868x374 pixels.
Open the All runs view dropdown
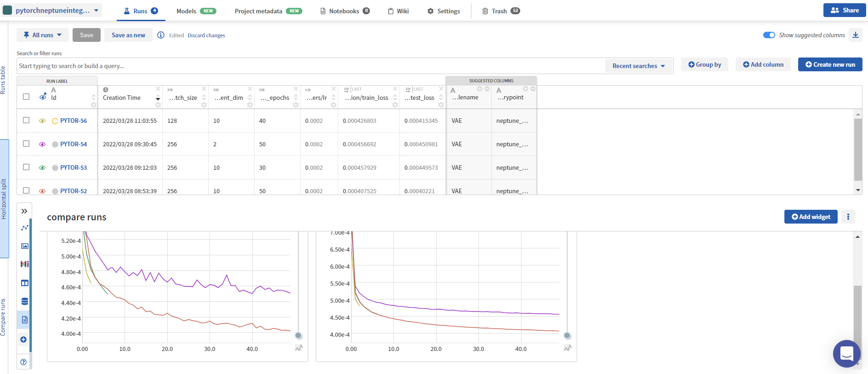pyautogui.click(x=43, y=35)
